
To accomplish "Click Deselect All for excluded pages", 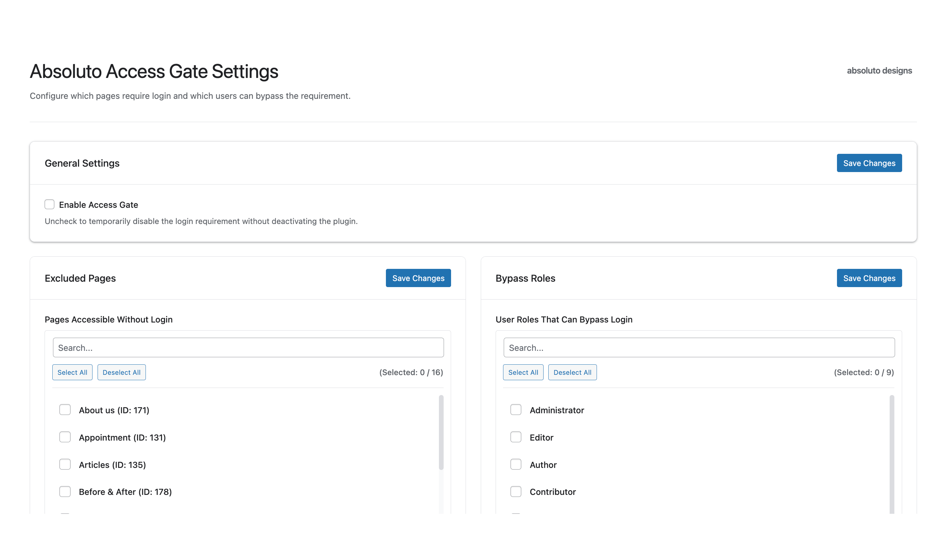I will click(122, 372).
